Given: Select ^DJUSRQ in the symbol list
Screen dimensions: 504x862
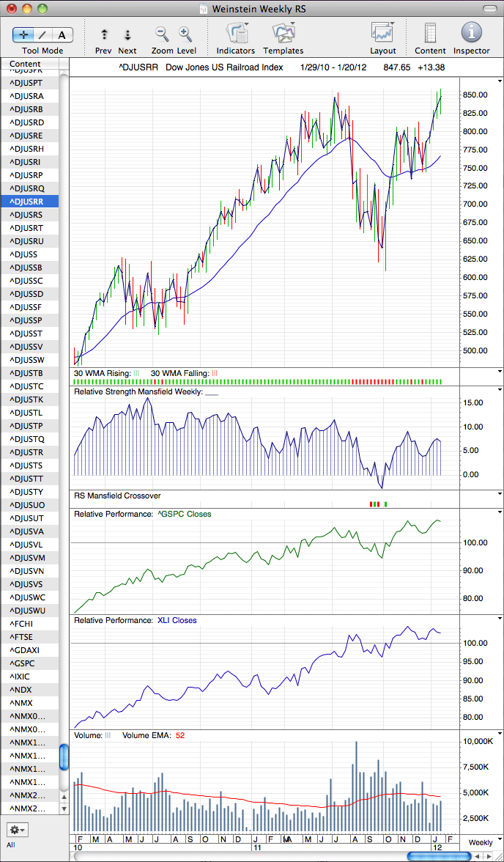Looking at the screenshot, I should coord(30,188).
